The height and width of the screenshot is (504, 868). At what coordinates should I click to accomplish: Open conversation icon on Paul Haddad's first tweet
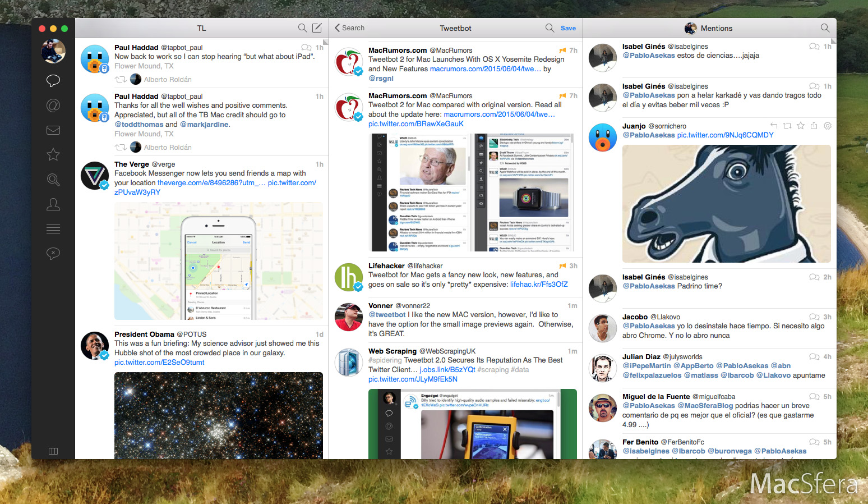click(306, 48)
